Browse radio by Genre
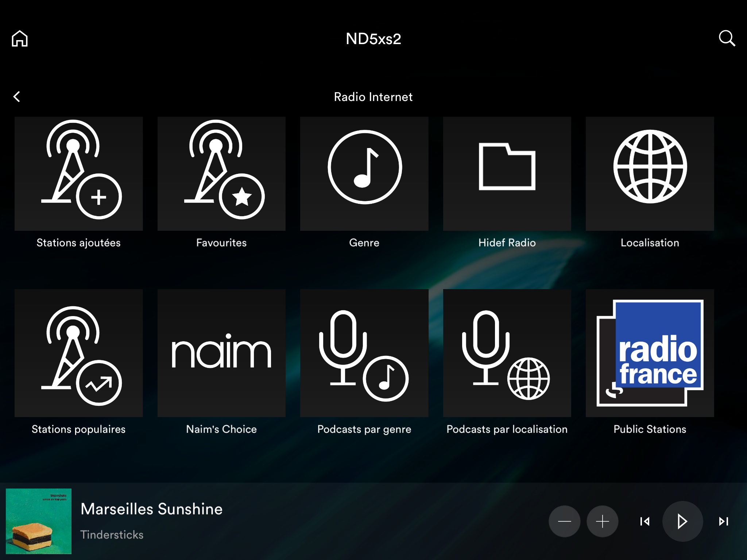The height and width of the screenshot is (560, 747). 364,174
